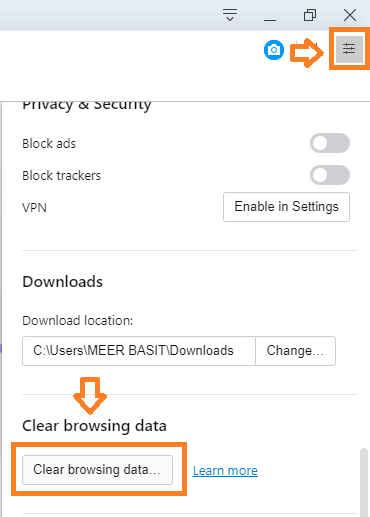Open the tab menu icon in title bar
The image size is (370, 517).
click(230, 15)
